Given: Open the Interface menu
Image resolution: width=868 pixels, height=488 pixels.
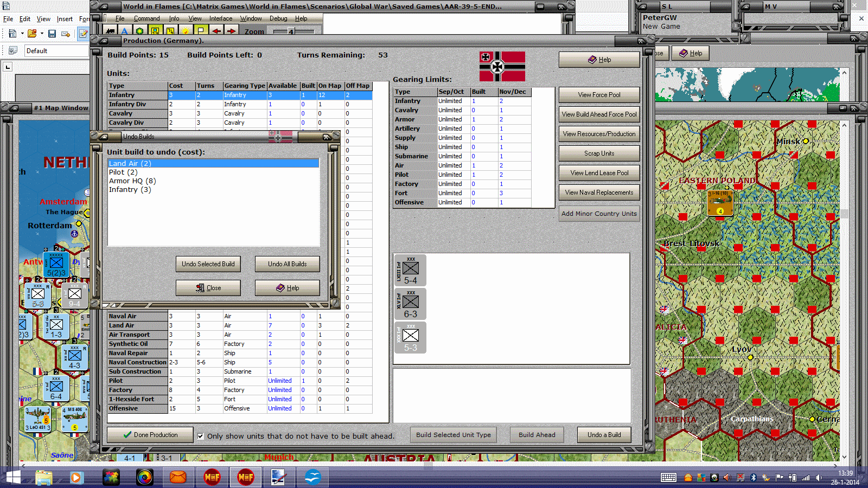Looking at the screenshot, I should point(221,18).
